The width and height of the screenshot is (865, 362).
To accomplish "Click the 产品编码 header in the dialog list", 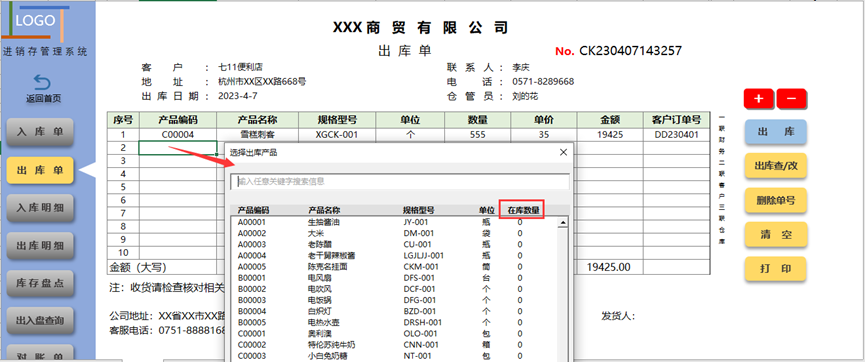I will pyautogui.click(x=253, y=210).
